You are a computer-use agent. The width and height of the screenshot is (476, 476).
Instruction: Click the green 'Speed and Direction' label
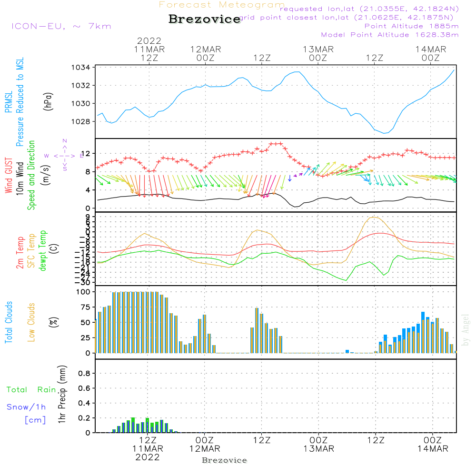[31, 175]
